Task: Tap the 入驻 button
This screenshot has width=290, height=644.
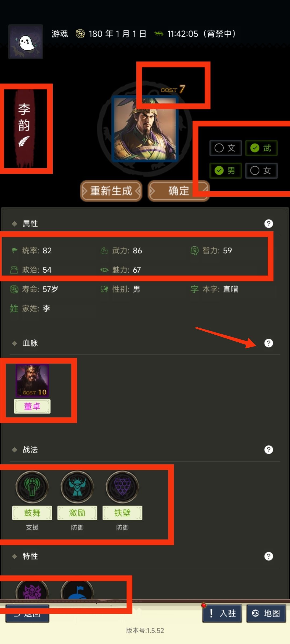Action: [222, 613]
